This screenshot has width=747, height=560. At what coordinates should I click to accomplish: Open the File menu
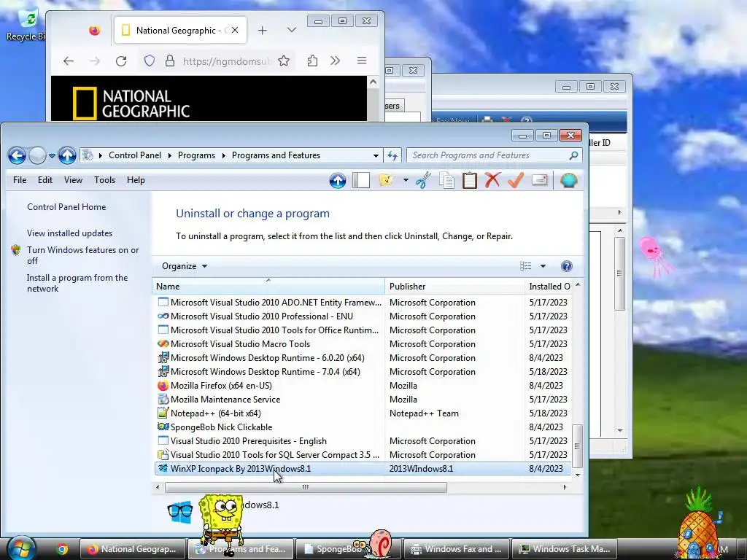[x=20, y=180]
